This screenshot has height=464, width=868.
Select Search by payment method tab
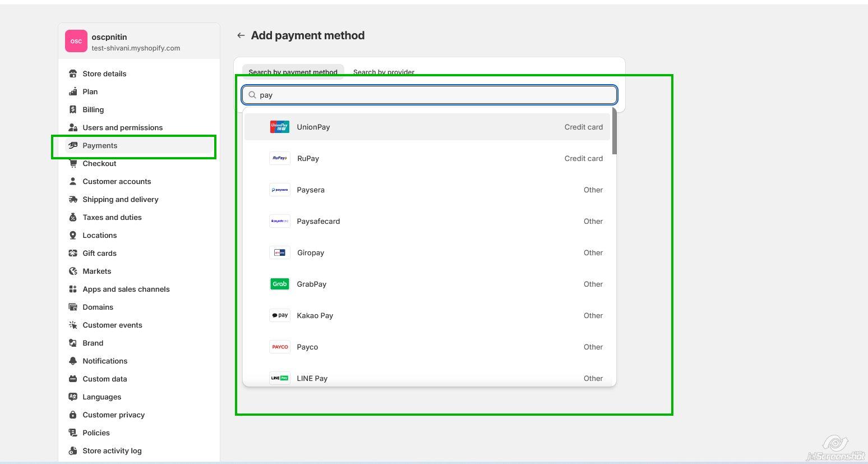(293, 72)
